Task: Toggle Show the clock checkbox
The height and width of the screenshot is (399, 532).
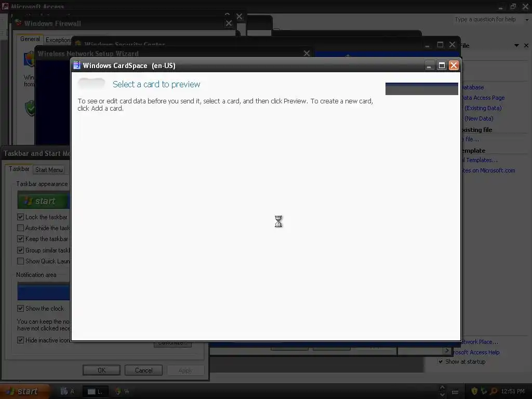Action: coord(20,309)
